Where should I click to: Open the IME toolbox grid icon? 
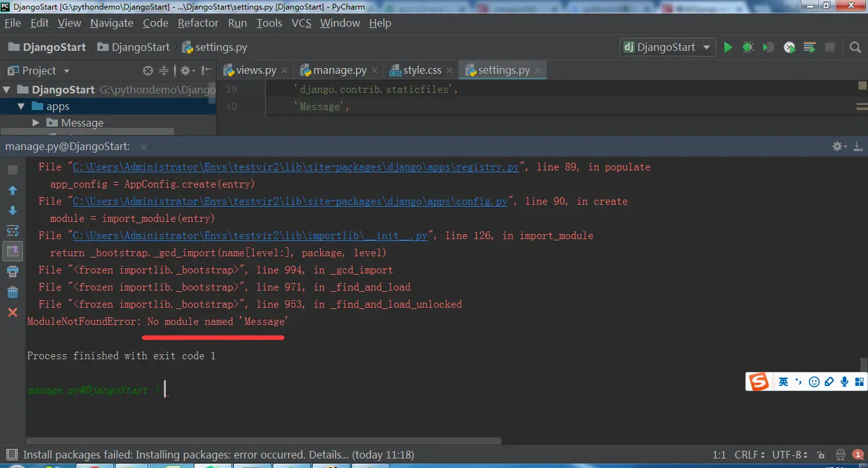click(860, 382)
